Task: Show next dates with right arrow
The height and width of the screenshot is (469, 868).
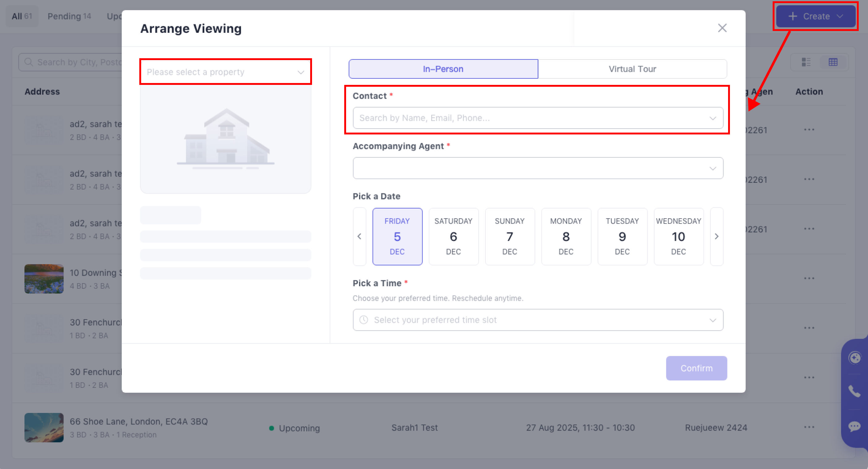Action: [716, 236]
